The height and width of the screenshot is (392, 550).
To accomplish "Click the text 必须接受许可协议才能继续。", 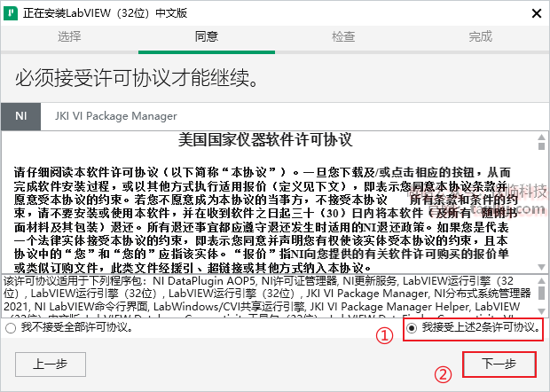I will (x=137, y=78).
